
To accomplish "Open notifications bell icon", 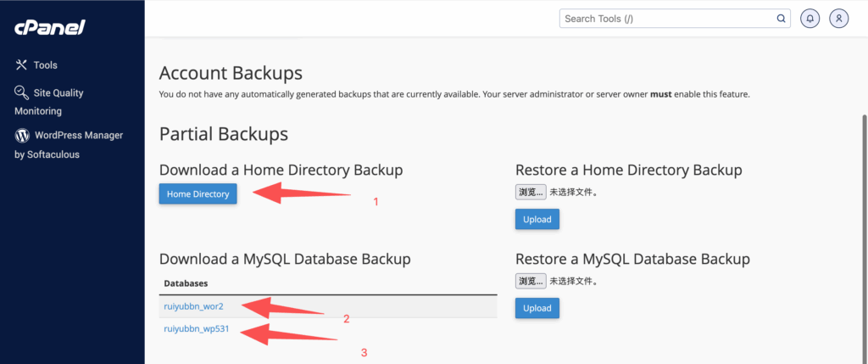I will click(810, 18).
